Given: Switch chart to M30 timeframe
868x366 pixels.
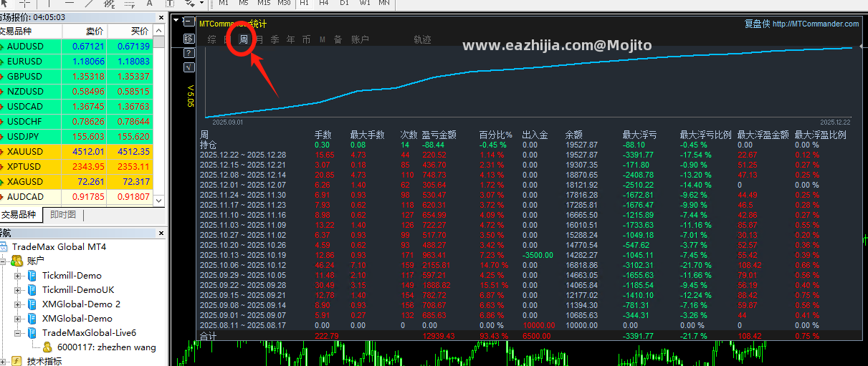Looking at the screenshot, I should coord(284,3).
